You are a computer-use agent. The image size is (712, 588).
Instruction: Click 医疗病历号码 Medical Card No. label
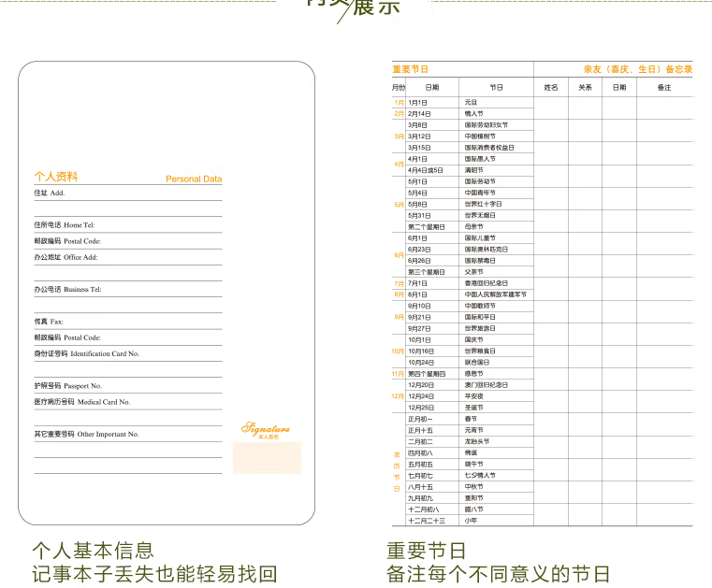click(x=82, y=402)
